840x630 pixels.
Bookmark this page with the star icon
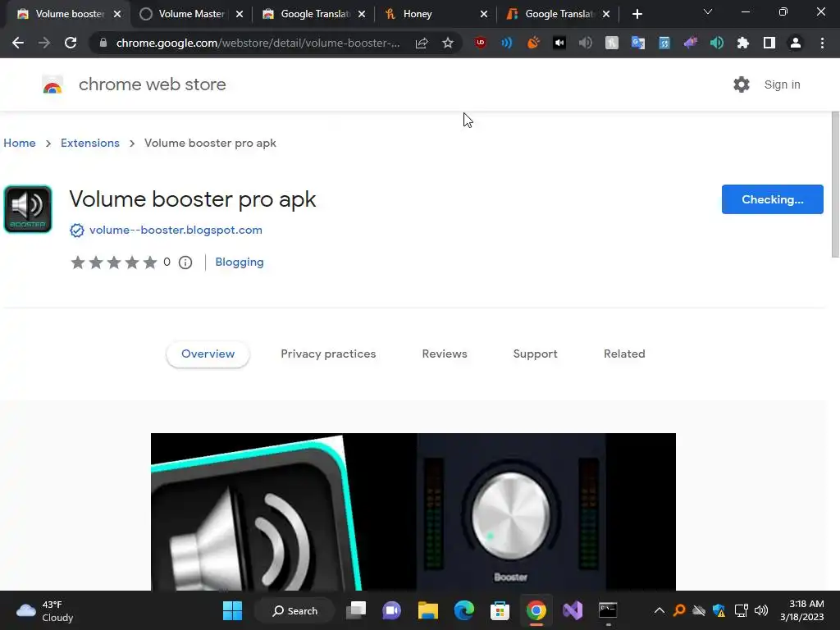(448, 43)
